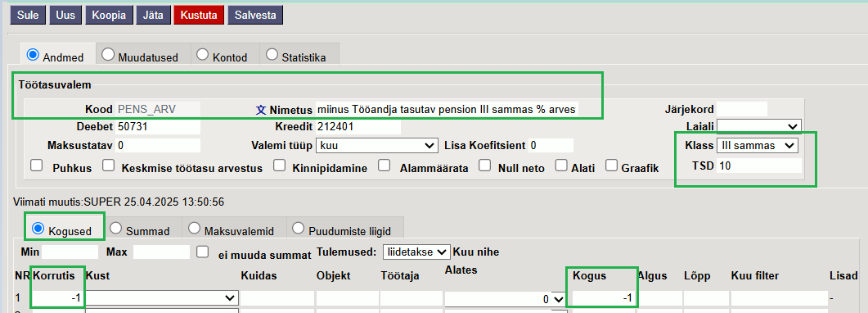Click the Kogus field in row 1
Viewport: 868px width, 313px height.
click(x=603, y=298)
